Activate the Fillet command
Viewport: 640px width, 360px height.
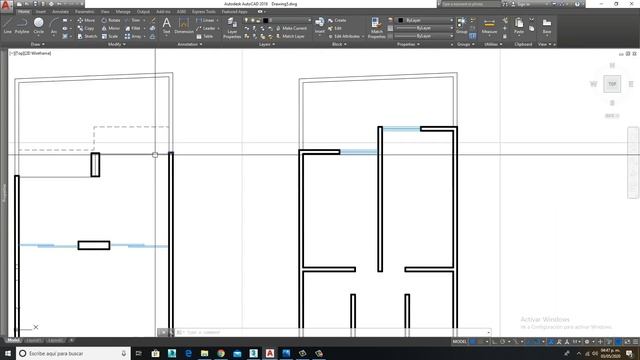pos(133,28)
